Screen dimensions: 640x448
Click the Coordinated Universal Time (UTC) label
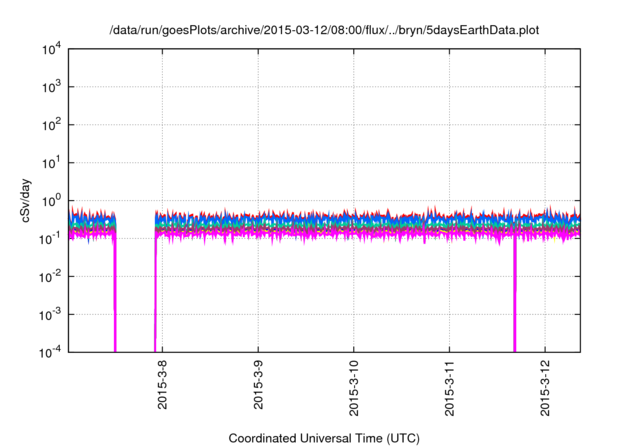pos(324,438)
